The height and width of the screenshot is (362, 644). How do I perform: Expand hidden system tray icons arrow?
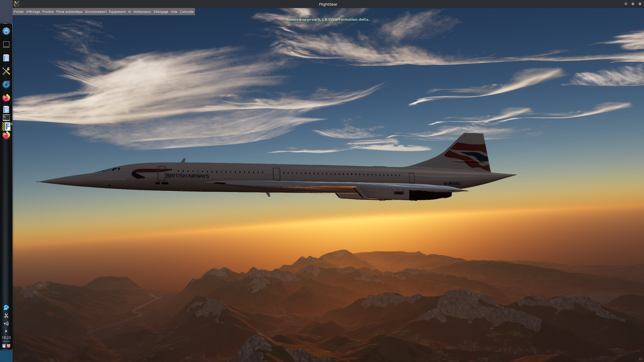(6, 331)
